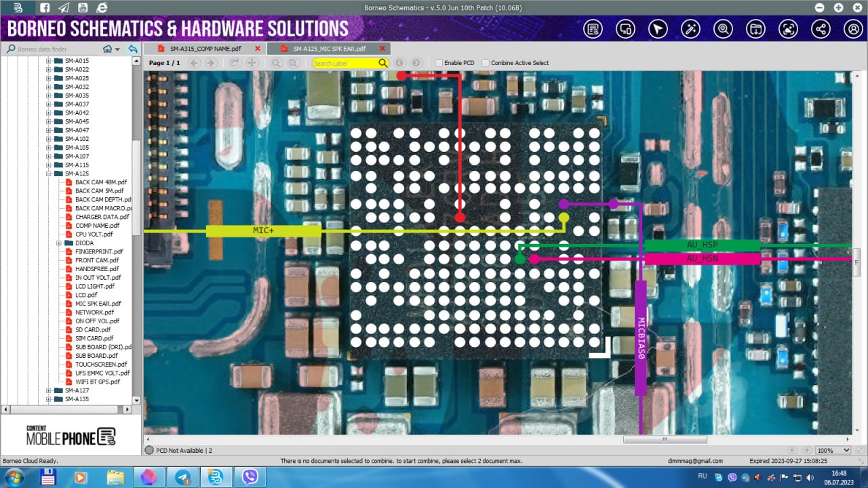The image size is (868, 488).
Task: Click the folder download icon in banner
Action: pyautogui.click(x=755, y=29)
